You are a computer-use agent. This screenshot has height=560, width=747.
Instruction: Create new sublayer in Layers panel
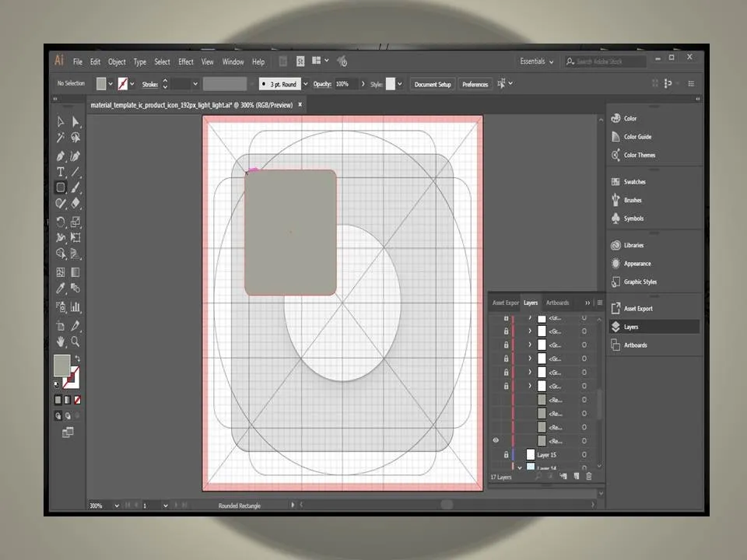pyautogui.click(x=563, y=476)
